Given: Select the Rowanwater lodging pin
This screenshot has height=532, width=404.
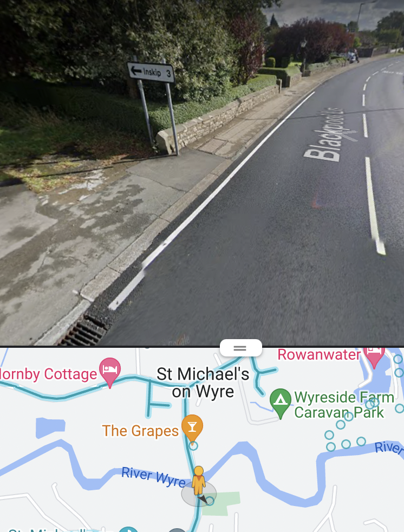Looking at the screenshot, I should pos(374,354).
